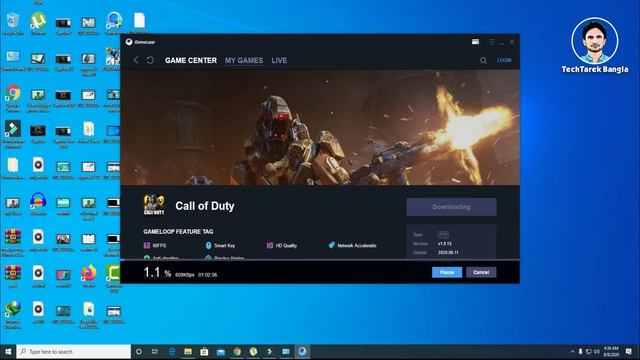Open the Google Chrome desktop shortcut

pos(13,99)
